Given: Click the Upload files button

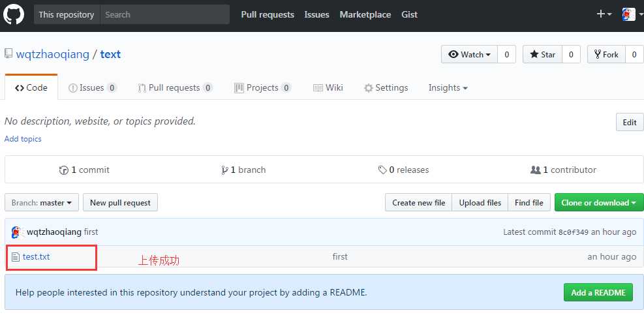Looking at the screenshot, I should click(x=480, y=202).
